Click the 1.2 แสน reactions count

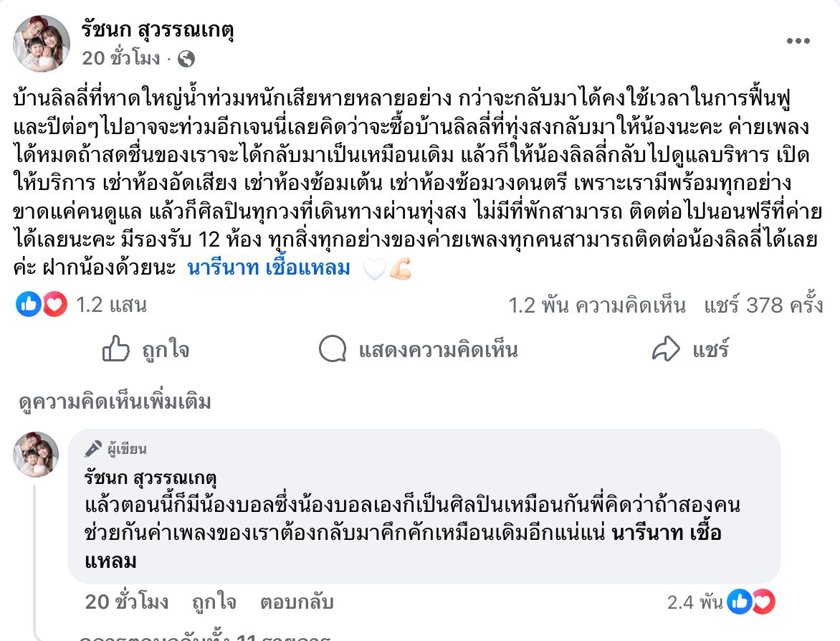[111, 306]
